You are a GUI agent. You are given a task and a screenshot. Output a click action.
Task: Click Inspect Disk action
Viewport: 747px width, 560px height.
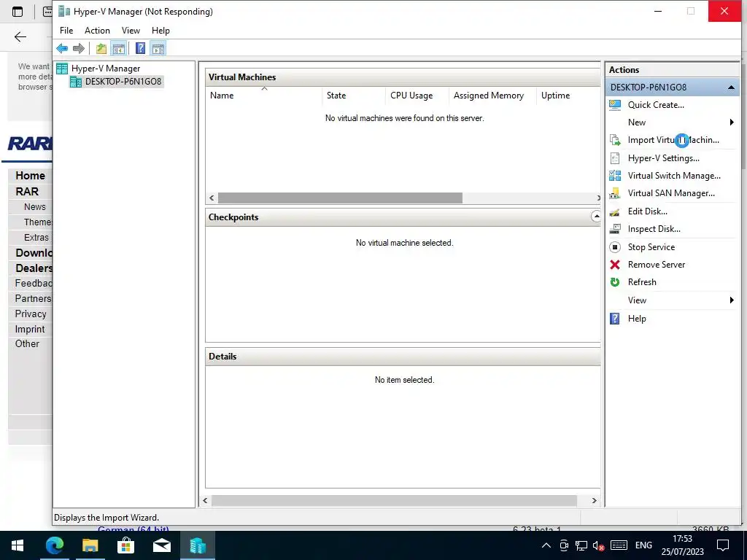654,229
